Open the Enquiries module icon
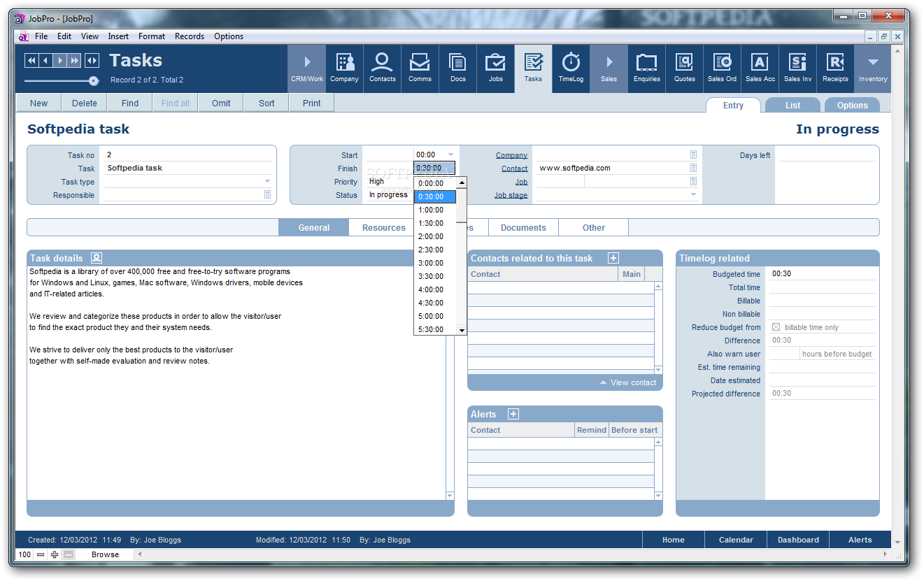The width and height of the screenshot is (924, 581). point(646,68)
